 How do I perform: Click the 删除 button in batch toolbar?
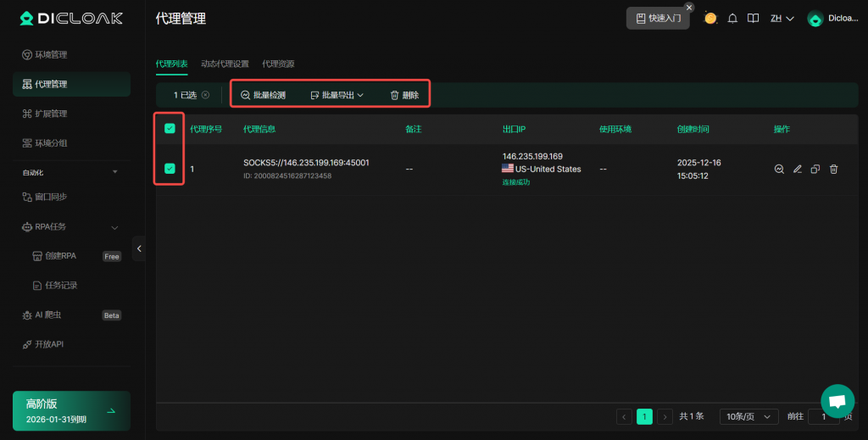point(404,95)
